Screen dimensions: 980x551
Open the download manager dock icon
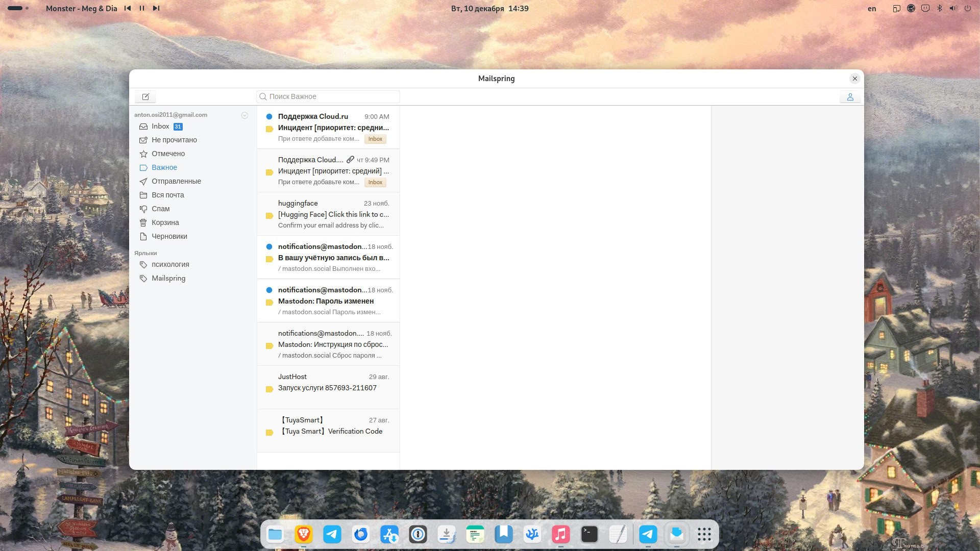coord(447,534)
